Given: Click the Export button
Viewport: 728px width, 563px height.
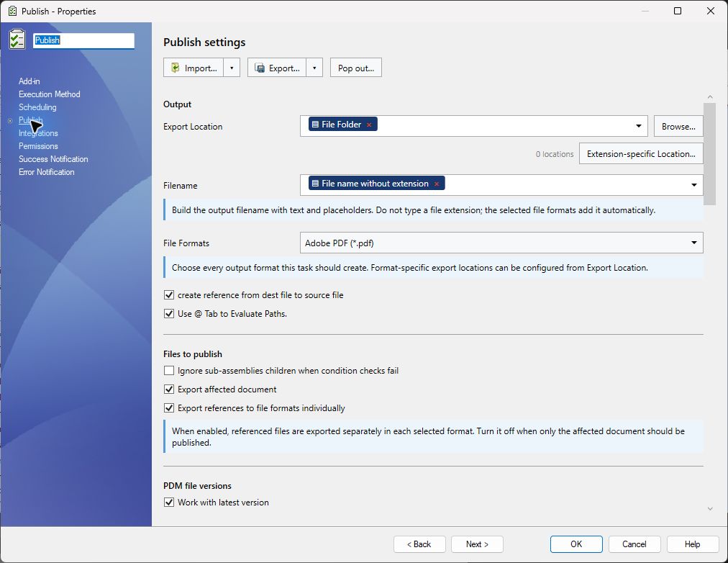Looking at the screenshot, I should [277, 68].
